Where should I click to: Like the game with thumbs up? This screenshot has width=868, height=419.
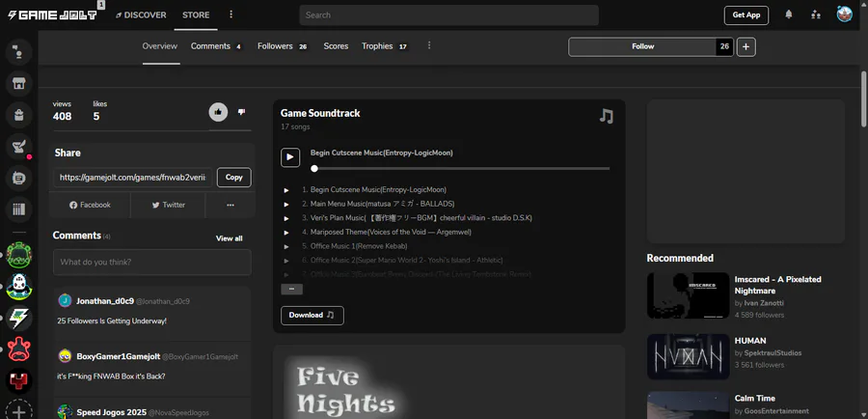click(218, 112)
